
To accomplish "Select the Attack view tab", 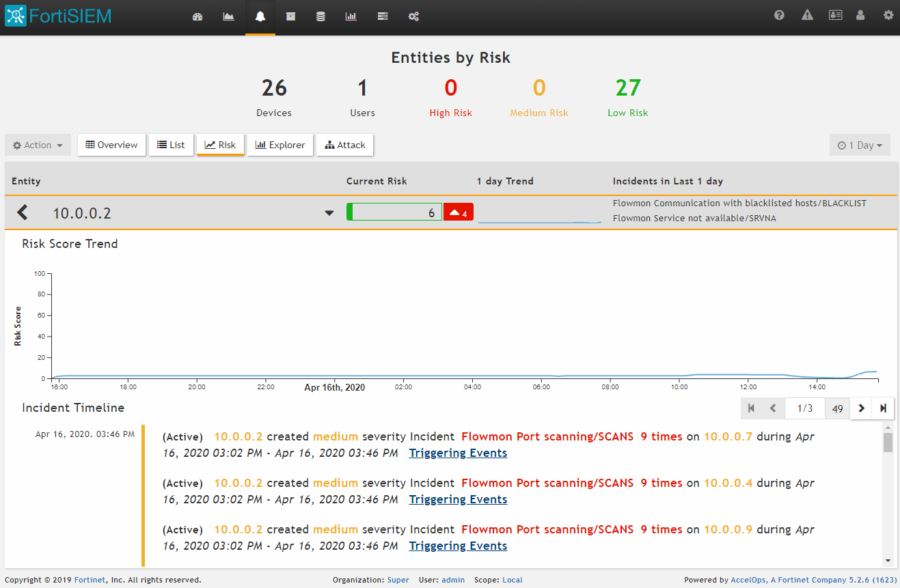I will click(345, 145).
